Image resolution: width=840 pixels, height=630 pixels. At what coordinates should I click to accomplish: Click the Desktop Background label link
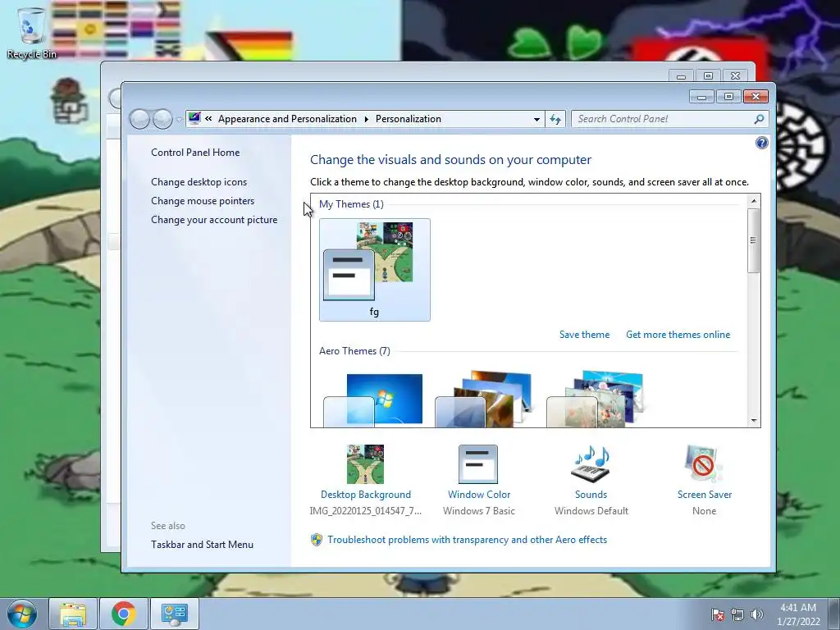tap(365, 495)
